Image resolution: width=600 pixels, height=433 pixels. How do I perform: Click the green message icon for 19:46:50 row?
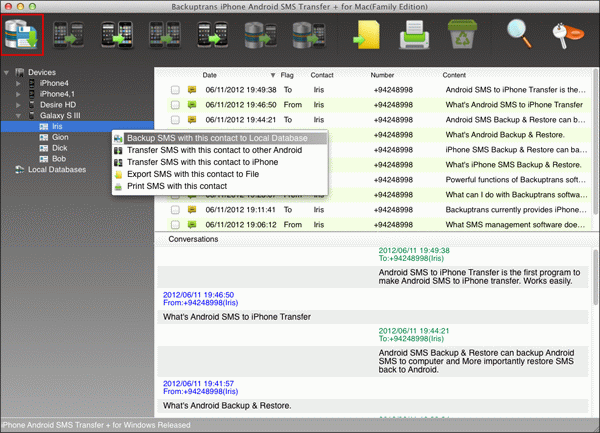pos(192,104)
